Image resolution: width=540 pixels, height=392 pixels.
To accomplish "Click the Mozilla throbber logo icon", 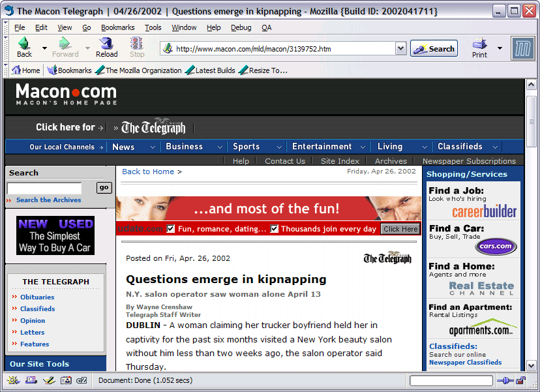I will point(522,49).
